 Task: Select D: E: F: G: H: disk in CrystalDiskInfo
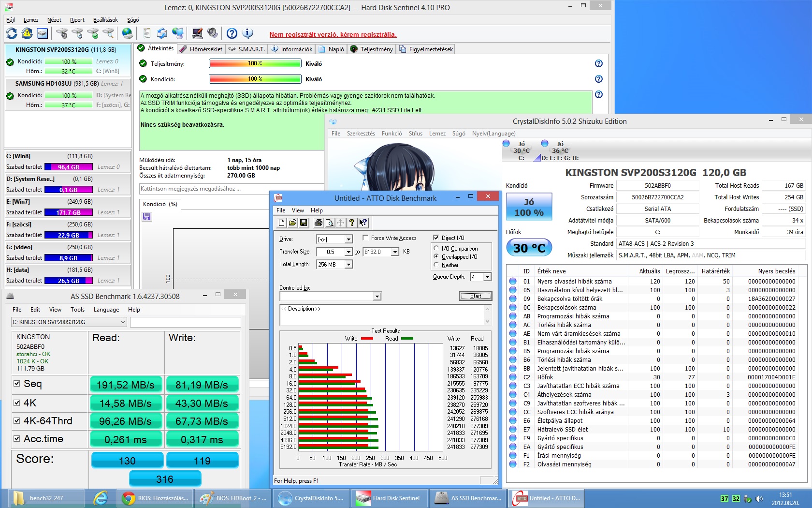559,151
